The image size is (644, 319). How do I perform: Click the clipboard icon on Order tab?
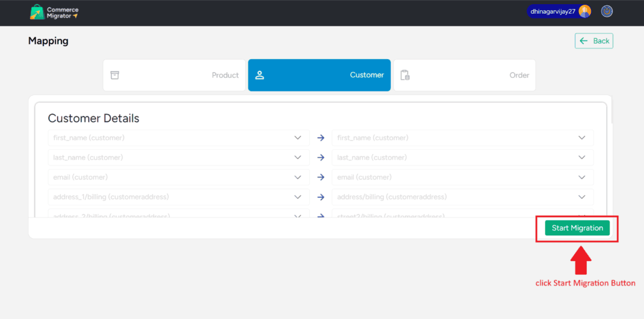(405, 75)
